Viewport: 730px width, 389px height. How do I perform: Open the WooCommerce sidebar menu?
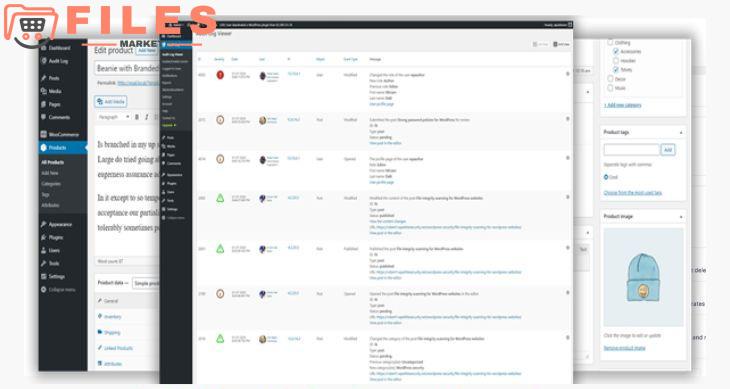[x=60, y=134]
